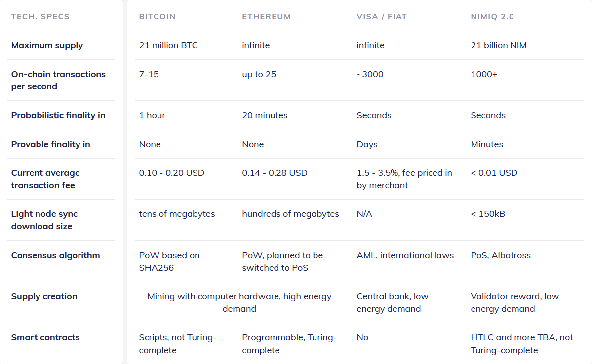Click the VISA / FIAT column header
Screen dimensions: 592x364
382,17
